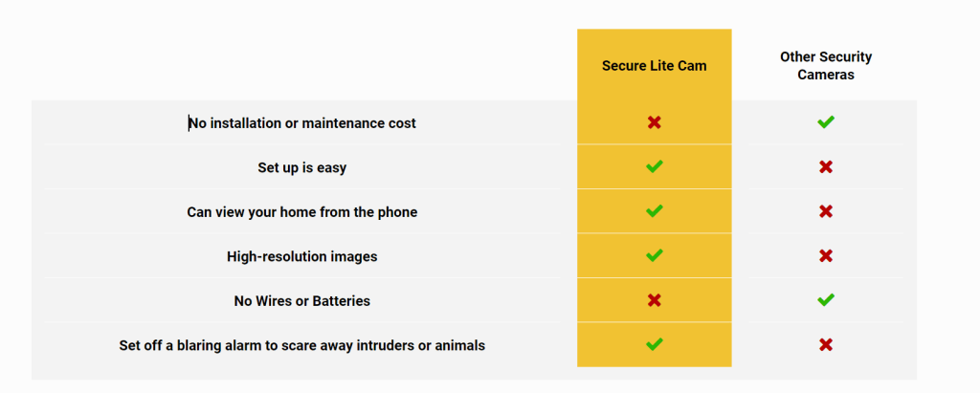Click red cross for Secure Lite Cam installation cost
The width and height of the screenshot is (980, 393).
(655, 122)
